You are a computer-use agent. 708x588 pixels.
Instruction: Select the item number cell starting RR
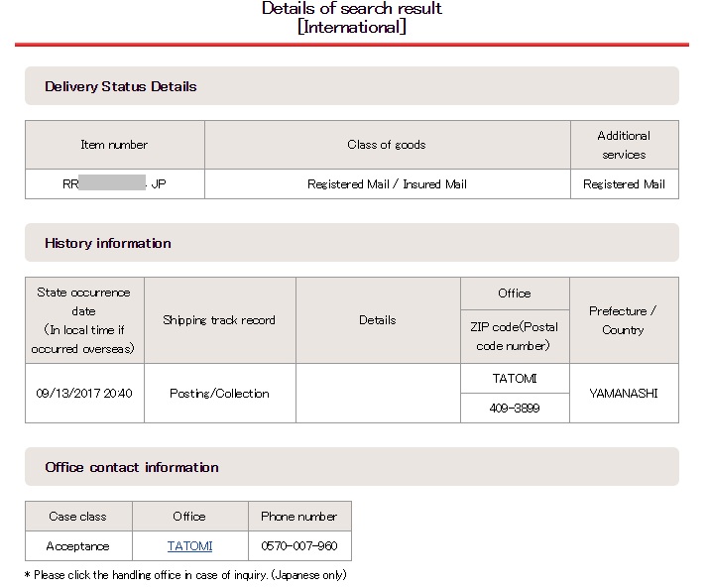coord(115,183)
